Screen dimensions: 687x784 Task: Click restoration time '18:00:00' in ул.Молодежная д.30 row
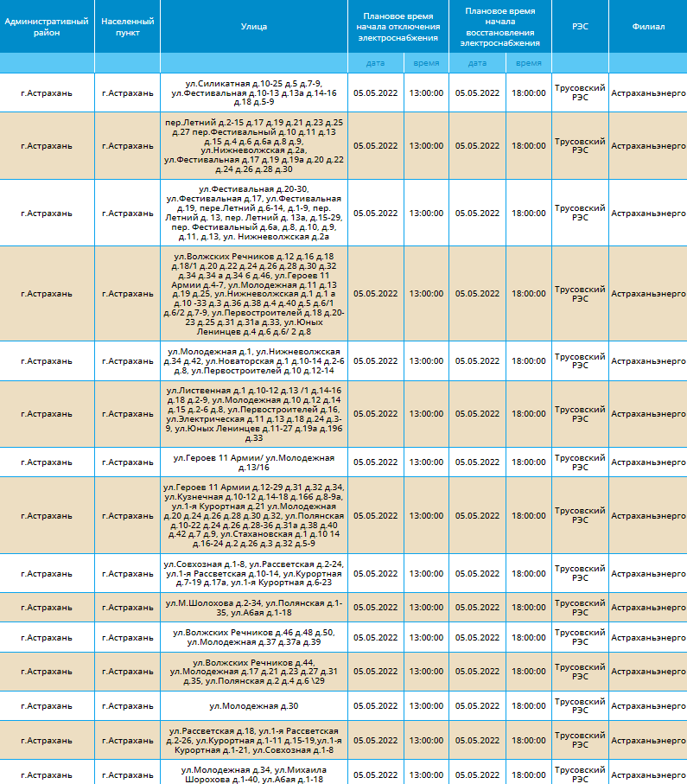tap(529, 706)
